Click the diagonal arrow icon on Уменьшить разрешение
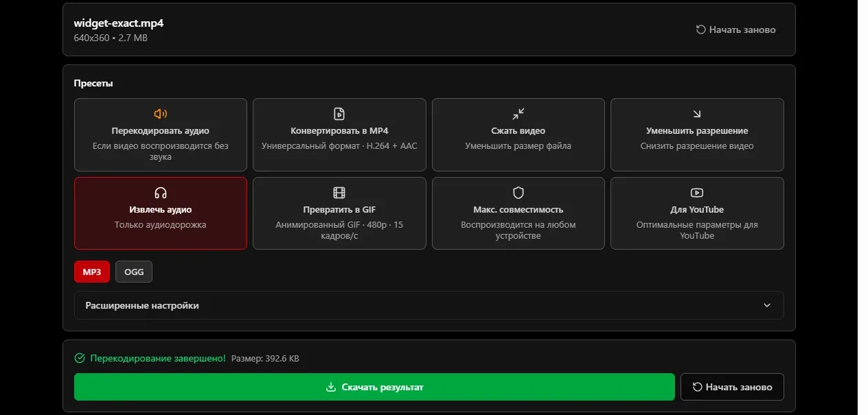The height and width of the screenshot is (415, 868). 697,114
